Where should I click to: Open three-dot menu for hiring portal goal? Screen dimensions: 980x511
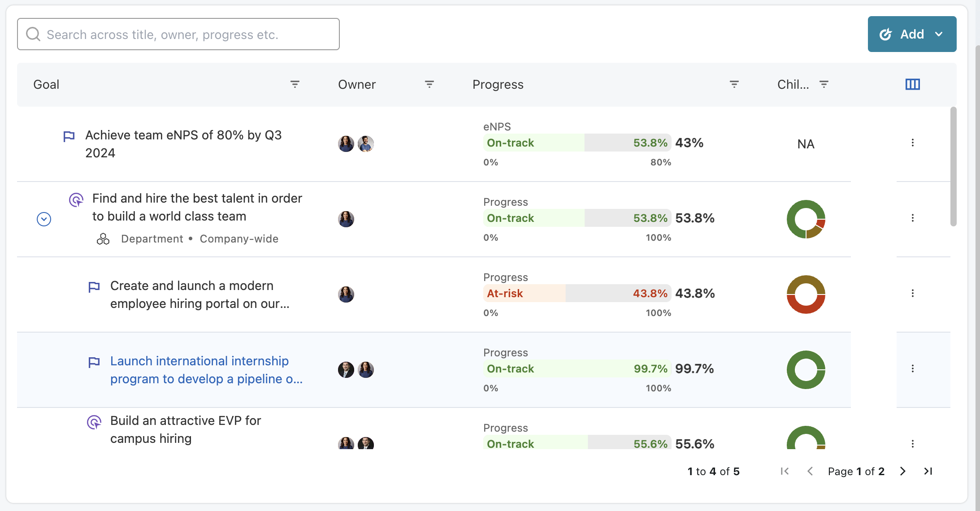point(912,293)
